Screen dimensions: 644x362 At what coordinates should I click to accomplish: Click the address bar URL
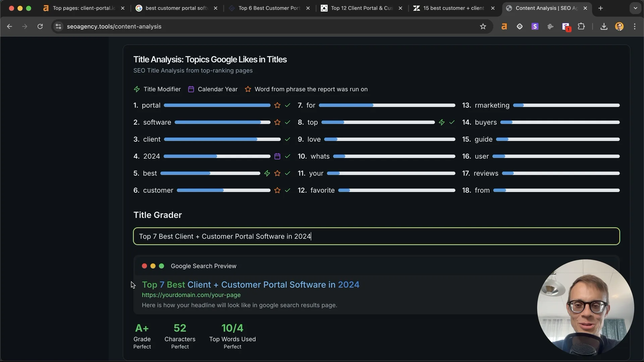tap(114, 26)
